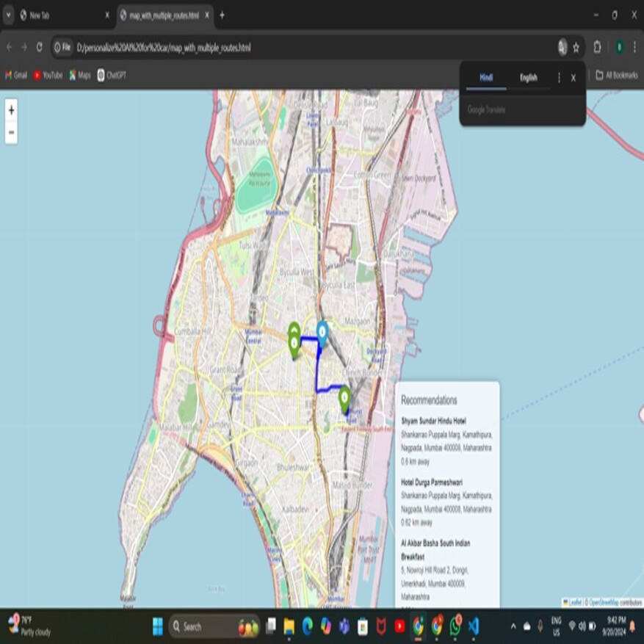Close the Google Translate popup

pos(574,78)
